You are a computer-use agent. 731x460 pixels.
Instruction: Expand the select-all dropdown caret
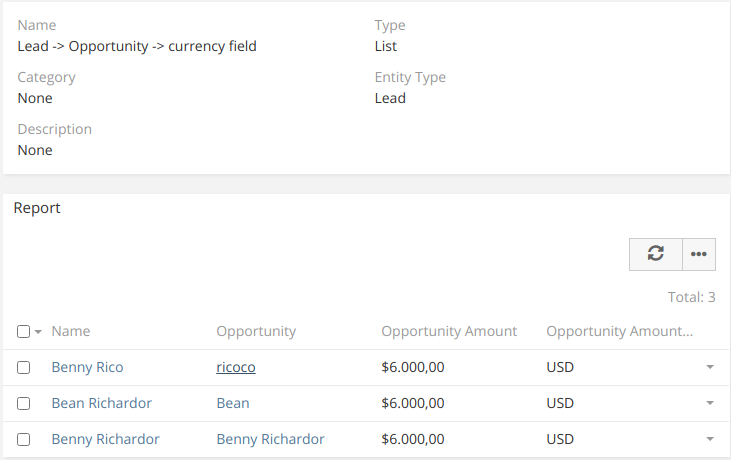(38, 332)
